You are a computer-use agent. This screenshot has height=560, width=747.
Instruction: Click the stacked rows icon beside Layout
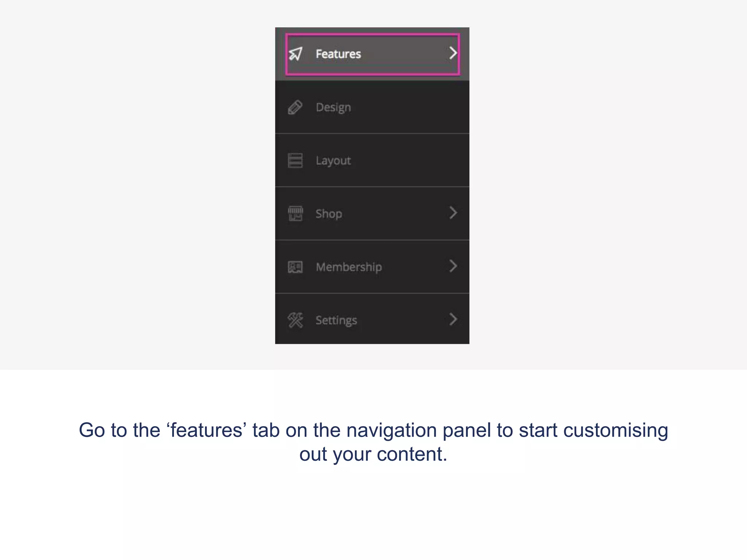(x=295, y=160)
